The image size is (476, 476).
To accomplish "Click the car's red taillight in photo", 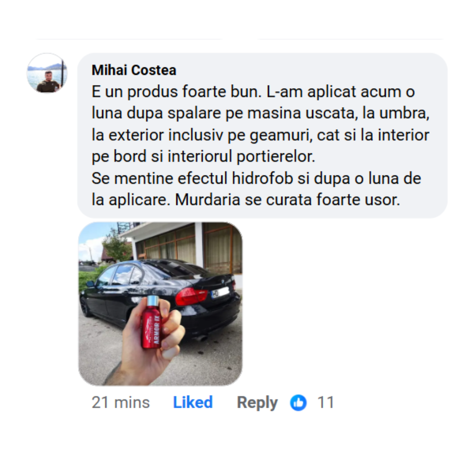I will (191, 297).
